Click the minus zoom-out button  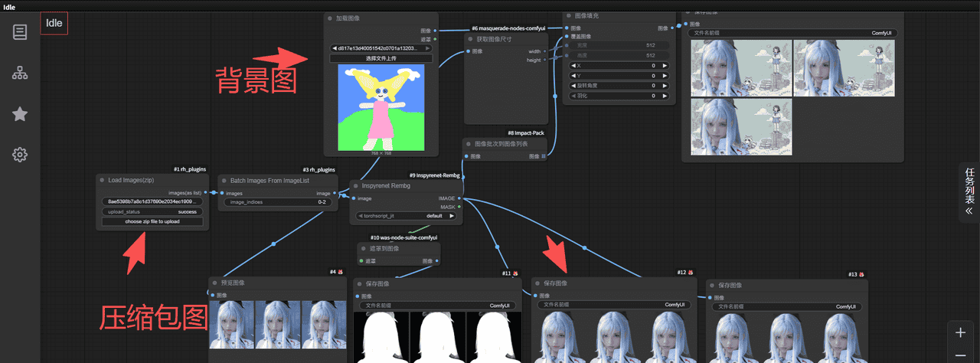point(960,355)
